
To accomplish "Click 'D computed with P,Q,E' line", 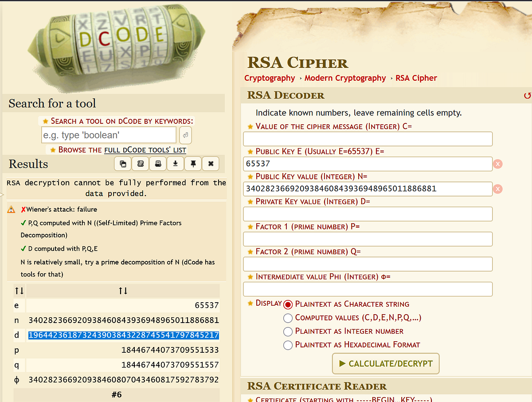I will [x=62, y=248].
